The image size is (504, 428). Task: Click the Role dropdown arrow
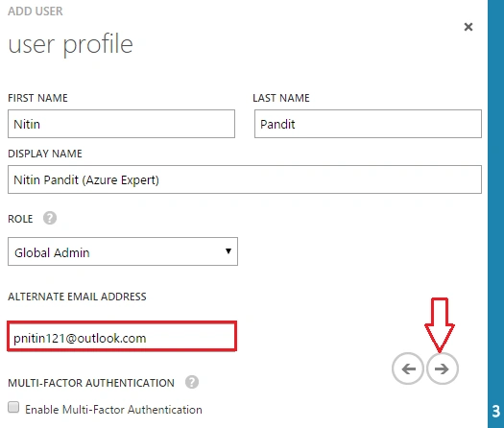[x=228, y=251]
